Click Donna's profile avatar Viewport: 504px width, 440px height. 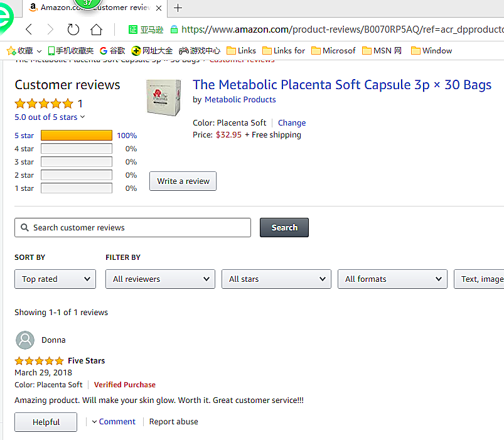(25, 340)
